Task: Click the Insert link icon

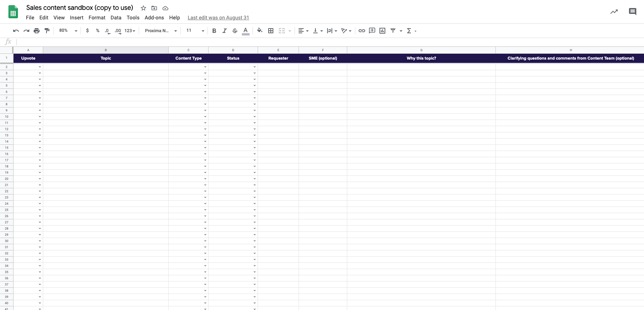Action: (362, 31)
